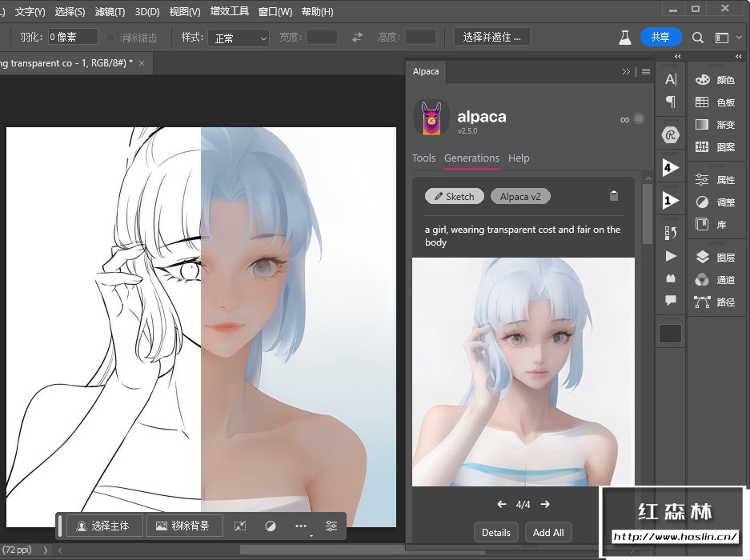The height and width of the screenshot is (560, 750).
Task: Select the Alpaca panel tab
Action: pos(426,71)
